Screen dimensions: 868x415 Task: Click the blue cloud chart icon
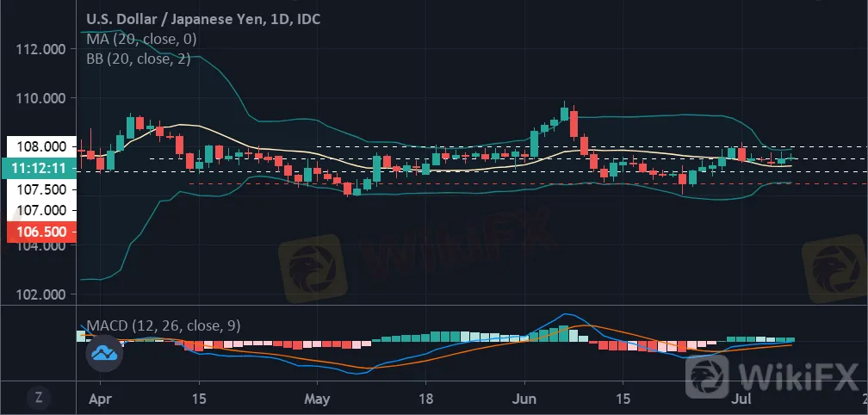click(104, 352)
